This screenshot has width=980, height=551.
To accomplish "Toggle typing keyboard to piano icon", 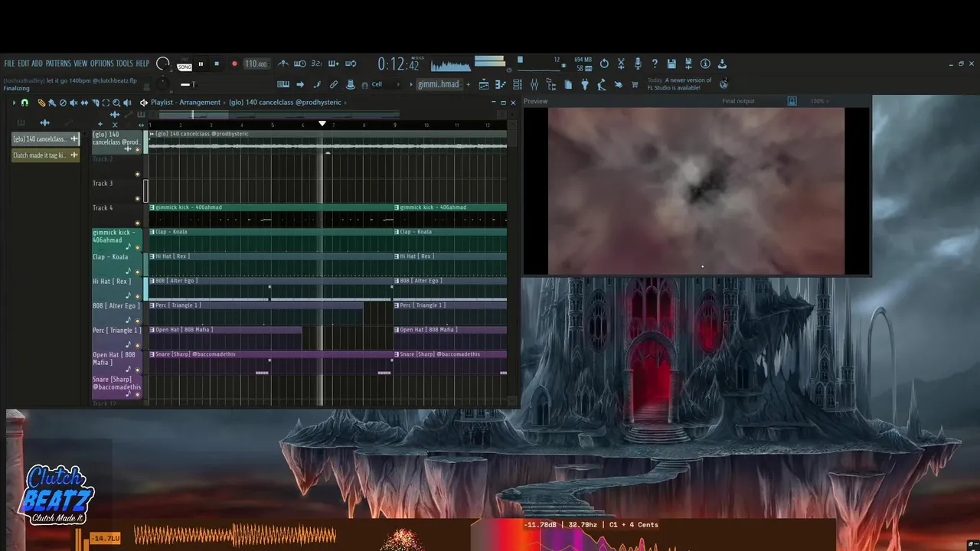I will click(283, 84).
